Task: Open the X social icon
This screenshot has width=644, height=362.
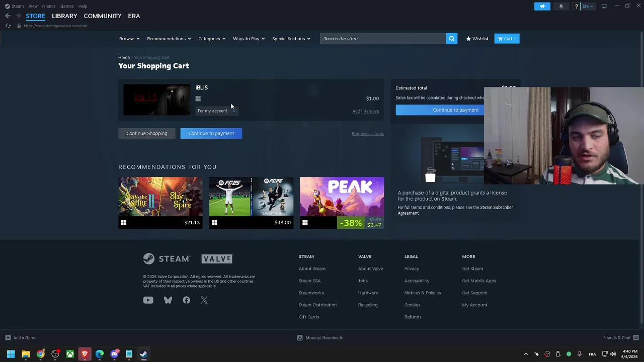Action: point(204,300)
